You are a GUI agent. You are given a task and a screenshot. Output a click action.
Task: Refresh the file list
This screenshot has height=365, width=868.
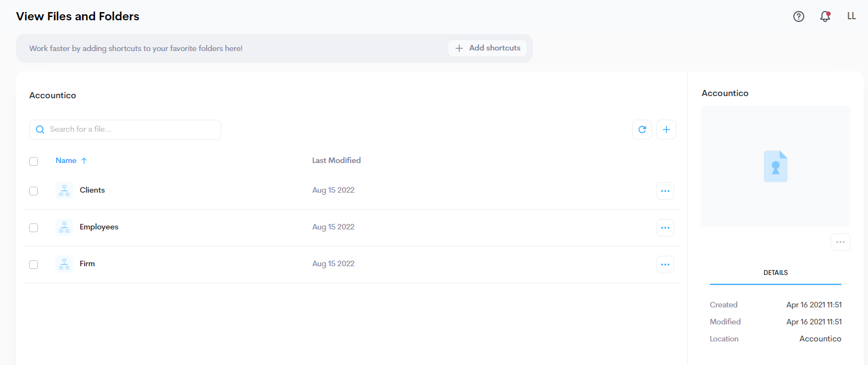642,130
